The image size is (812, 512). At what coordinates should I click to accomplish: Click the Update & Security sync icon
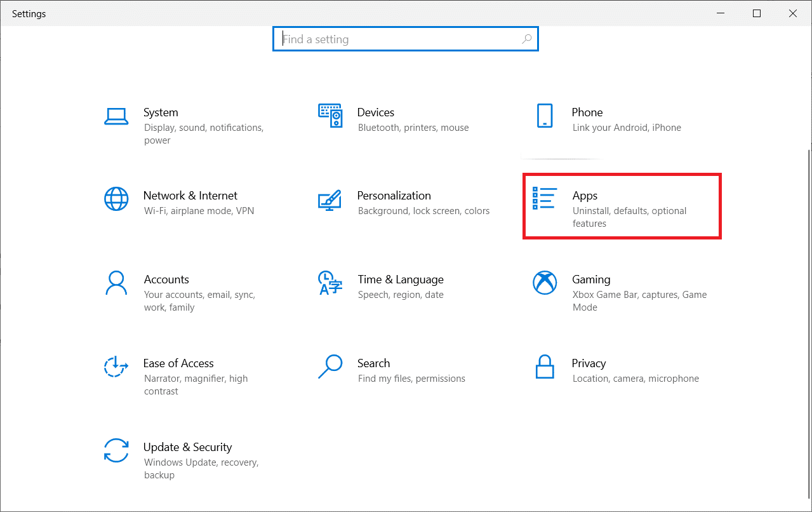tap(116, 450)
